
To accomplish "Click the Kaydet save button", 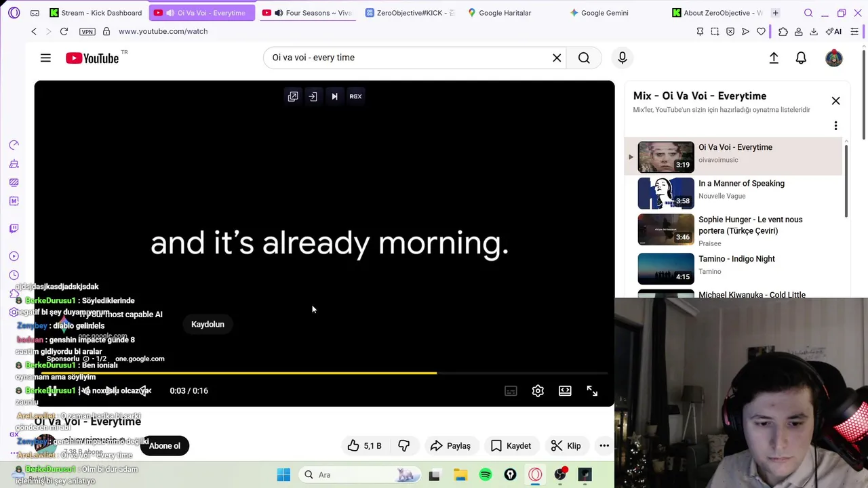I will click(x=511, y=446).
